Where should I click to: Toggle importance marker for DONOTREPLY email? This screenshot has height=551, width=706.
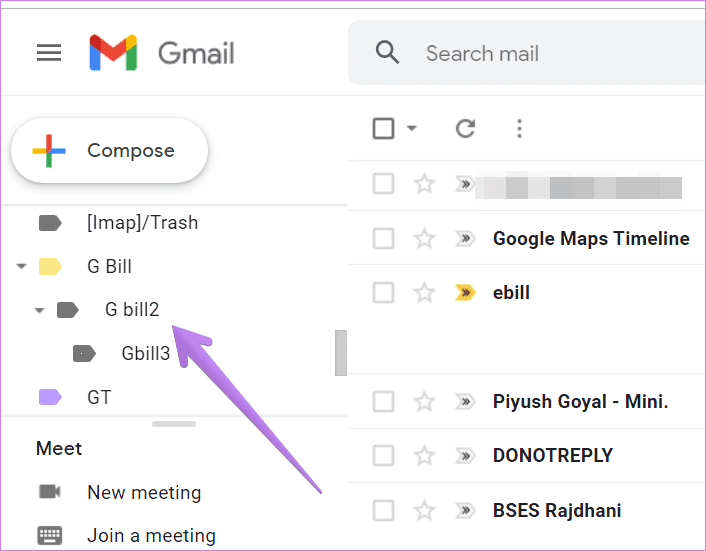click(x=465, y=456)
